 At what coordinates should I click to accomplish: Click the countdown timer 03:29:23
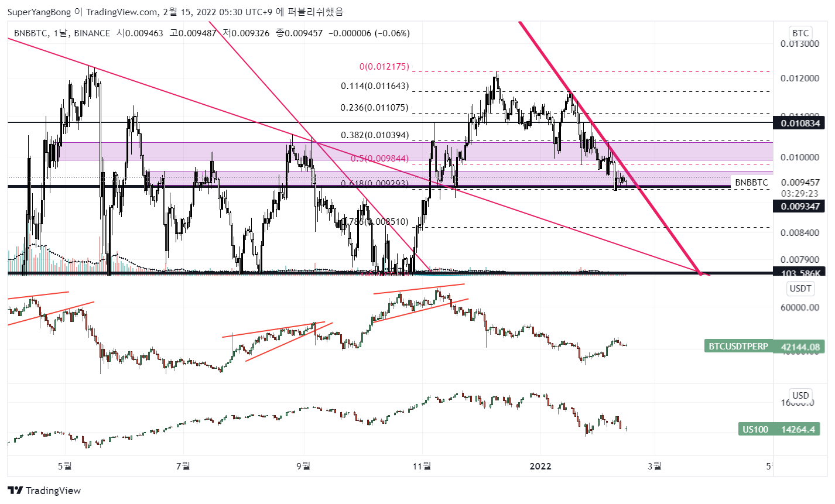(x=800, y=193)
